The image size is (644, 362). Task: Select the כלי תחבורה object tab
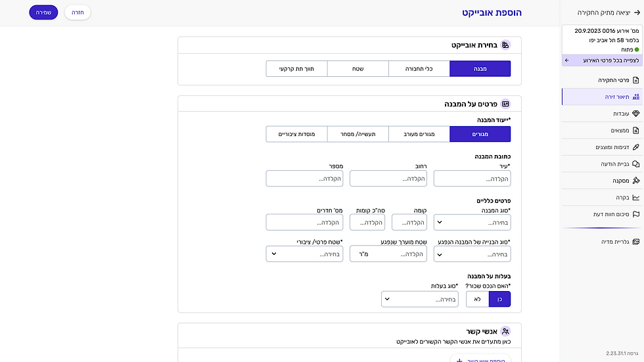419,69
